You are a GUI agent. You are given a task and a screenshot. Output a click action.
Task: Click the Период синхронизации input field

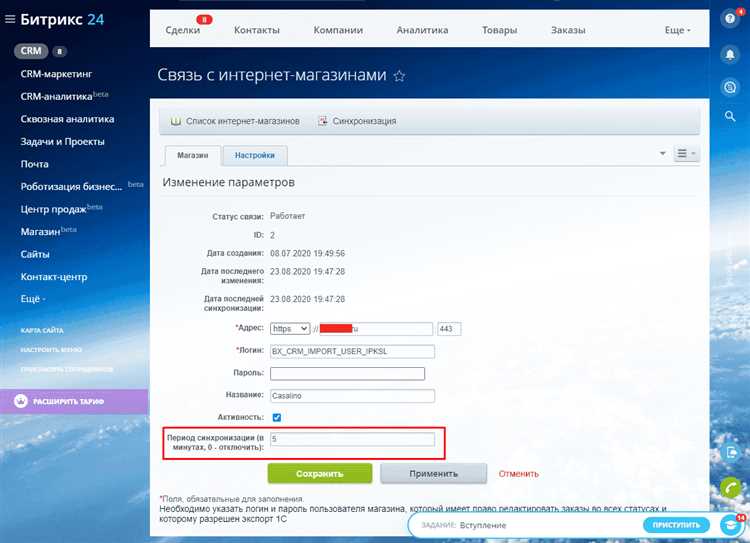point(353,439)
